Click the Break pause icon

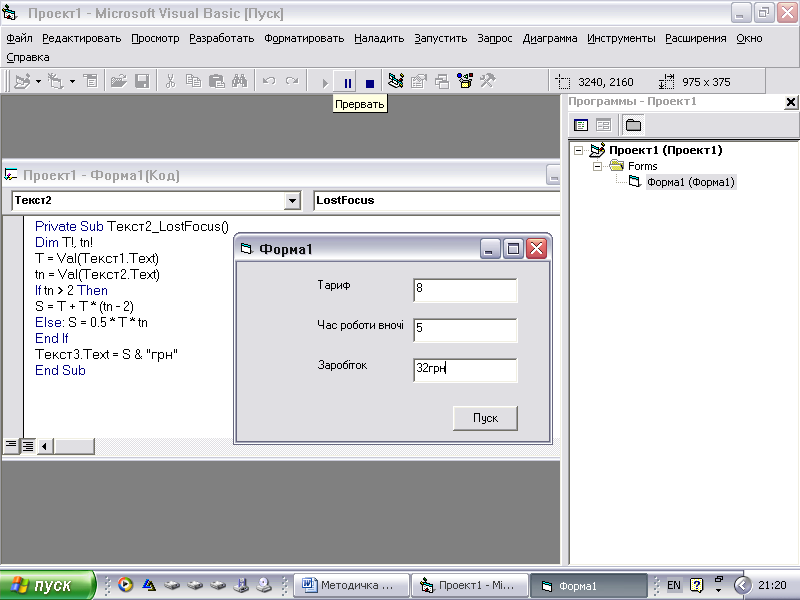347,82
